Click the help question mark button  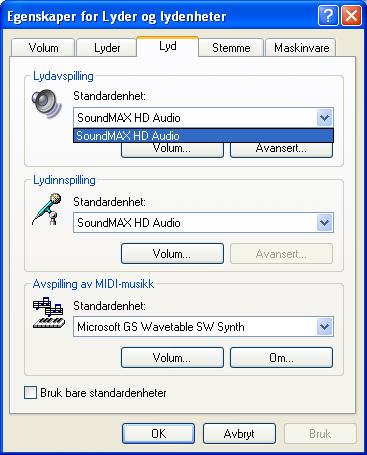(328, 15)
